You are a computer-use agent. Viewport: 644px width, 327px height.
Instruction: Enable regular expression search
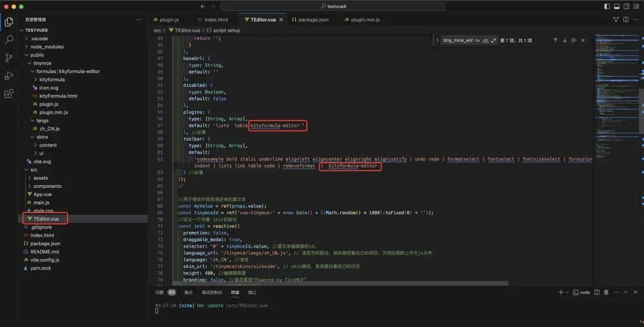tap(494, 40)
